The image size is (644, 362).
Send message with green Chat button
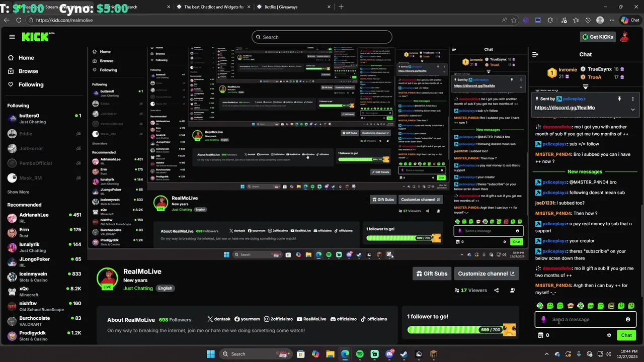626,335
